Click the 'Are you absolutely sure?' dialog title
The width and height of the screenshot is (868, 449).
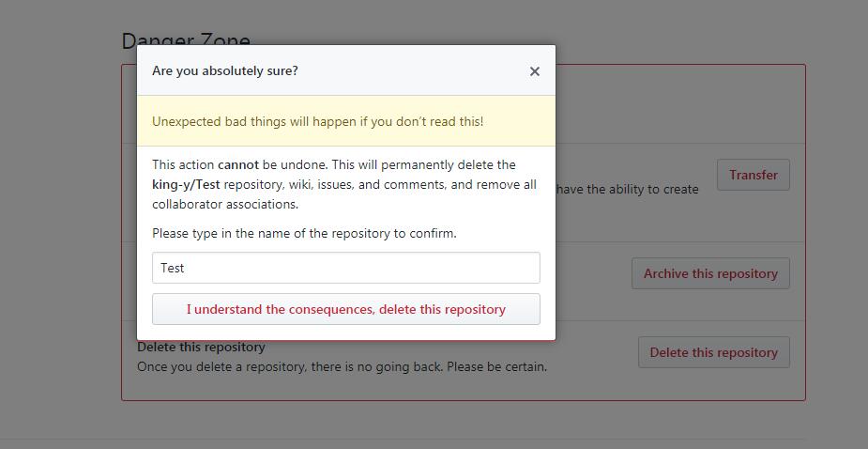click(x=225, y=70)
